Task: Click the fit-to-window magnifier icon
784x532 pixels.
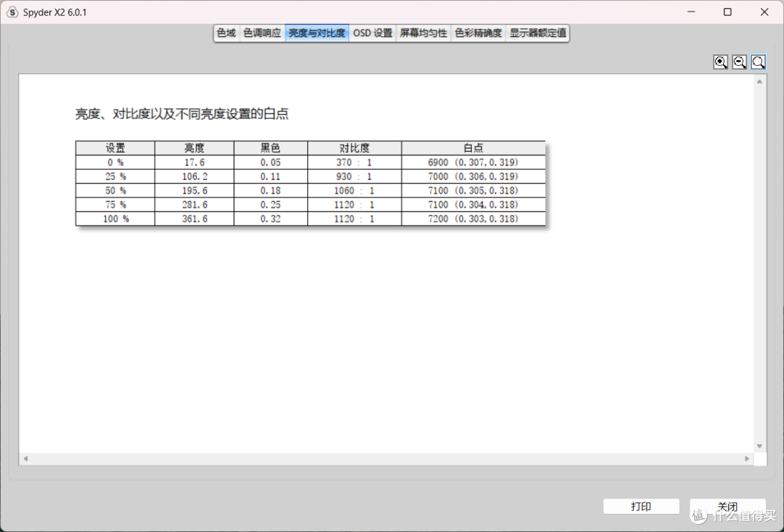Action: (x=759, y=62)
